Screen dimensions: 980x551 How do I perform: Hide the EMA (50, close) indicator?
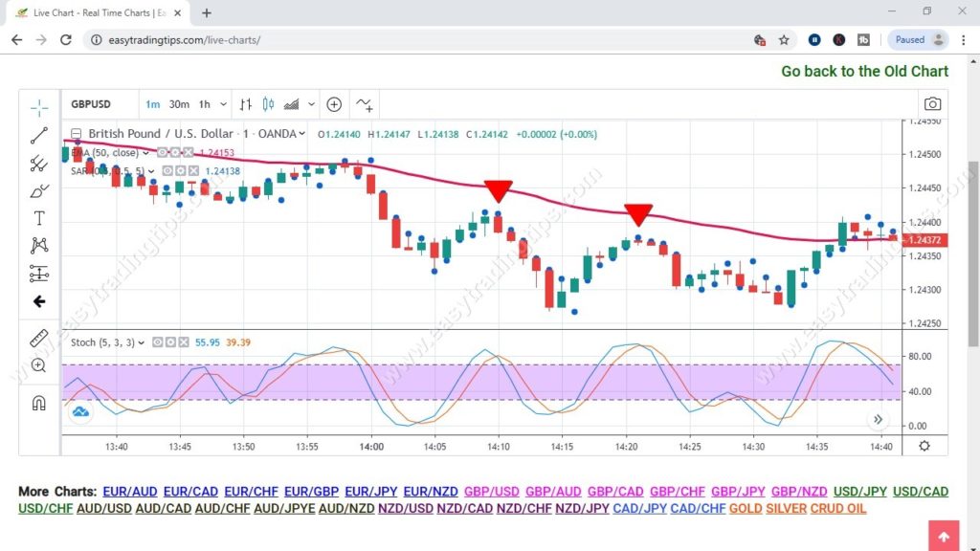pyautogui.click(x=162, y=152)
